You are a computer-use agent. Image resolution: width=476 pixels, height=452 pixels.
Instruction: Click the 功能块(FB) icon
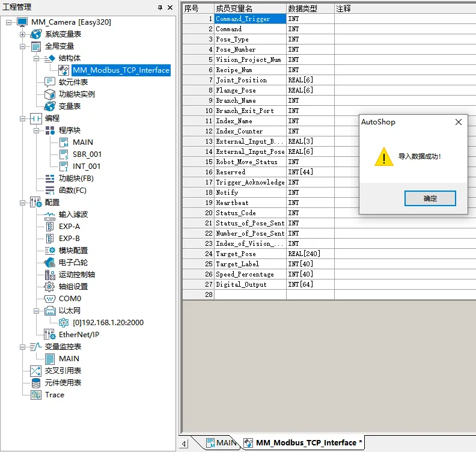50,178
